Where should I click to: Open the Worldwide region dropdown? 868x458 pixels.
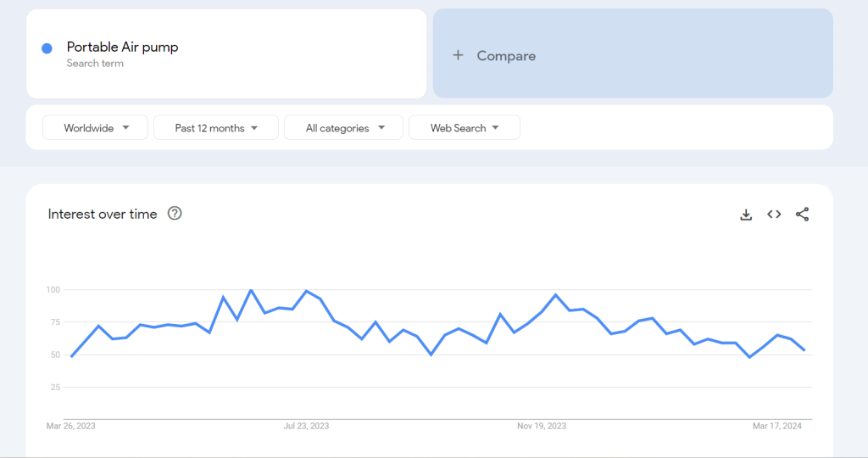[x=95, y=128]
